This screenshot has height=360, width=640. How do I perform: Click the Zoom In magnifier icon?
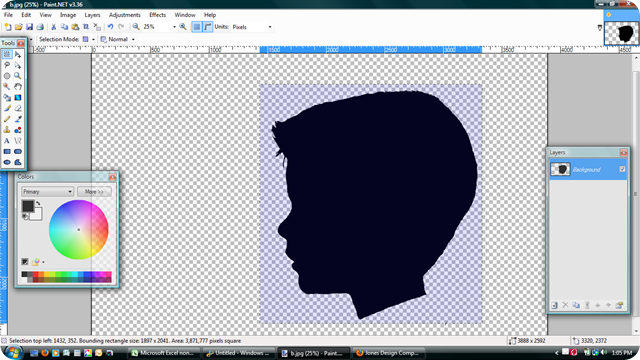pos(183,27)
